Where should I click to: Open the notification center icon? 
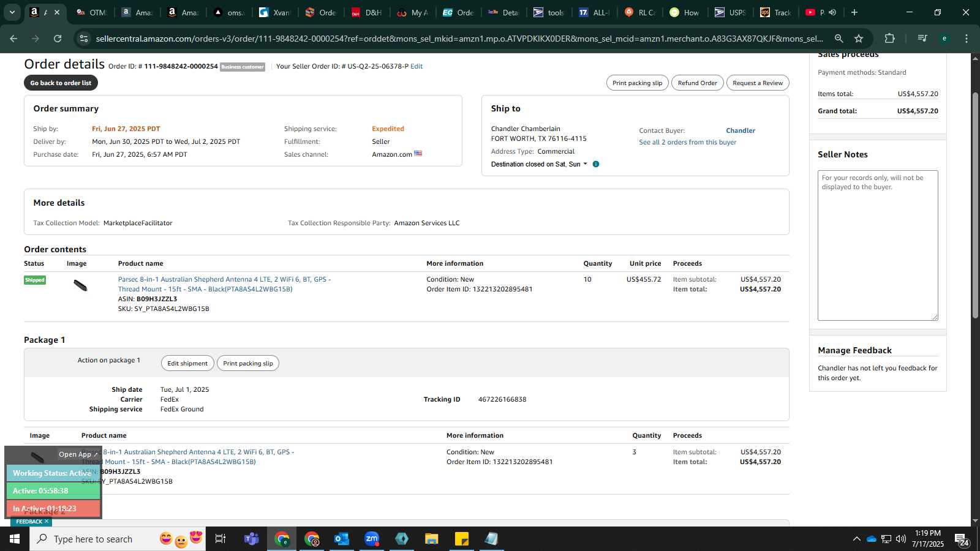coord(962,539)
